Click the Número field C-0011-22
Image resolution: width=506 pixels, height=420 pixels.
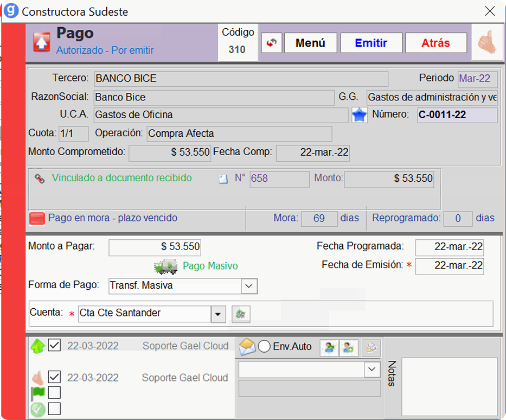pyautogui.click(x=457, y=115)
